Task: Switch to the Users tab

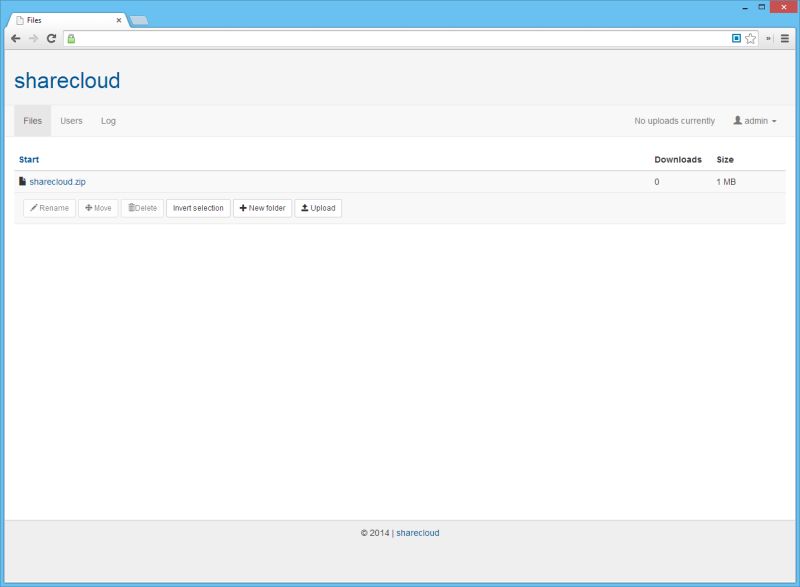Action: pyautogui.click(x=70, y=121)
